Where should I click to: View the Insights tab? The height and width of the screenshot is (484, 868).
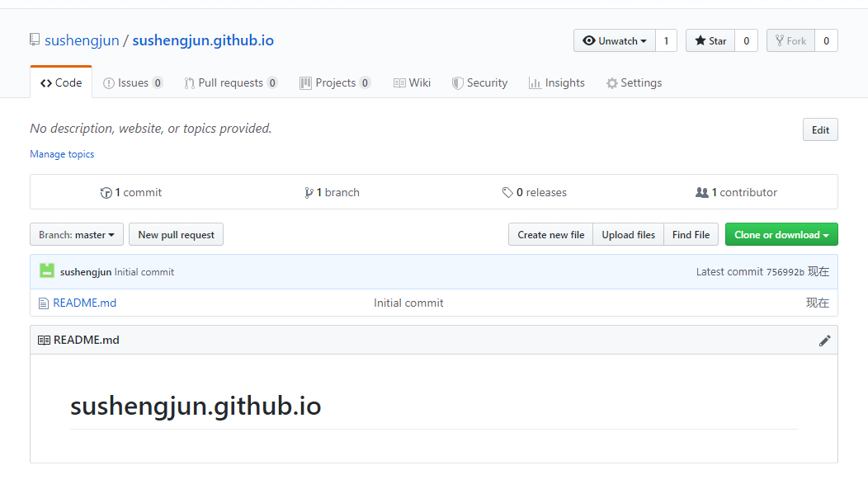pos(556,83)
